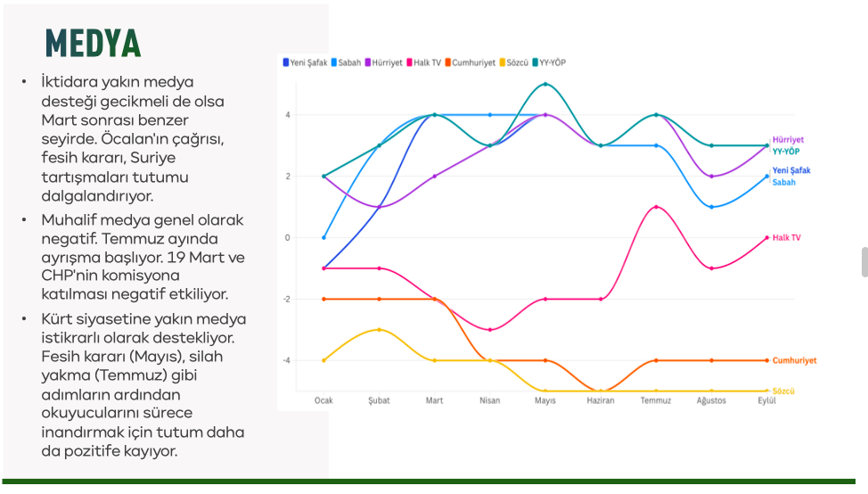Screen dimensions: 868x494
Task: Click the Sözcü label at line end
Action: (783, 391)
